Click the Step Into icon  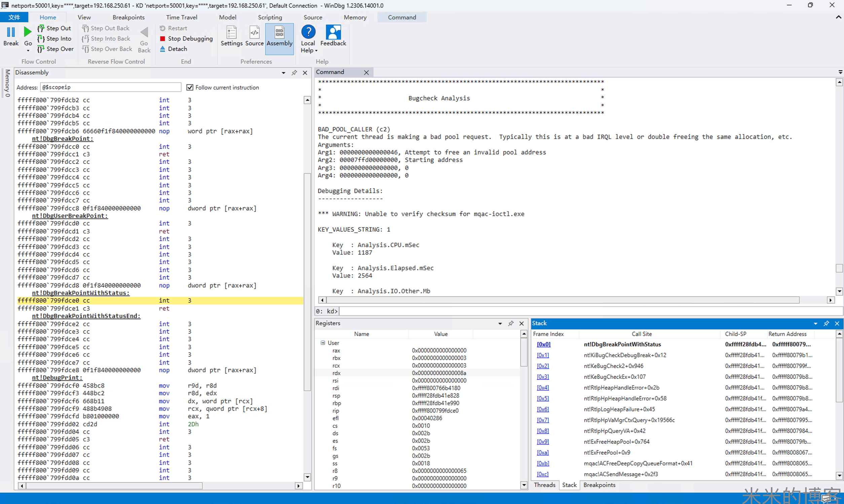[x=41, y=39]
